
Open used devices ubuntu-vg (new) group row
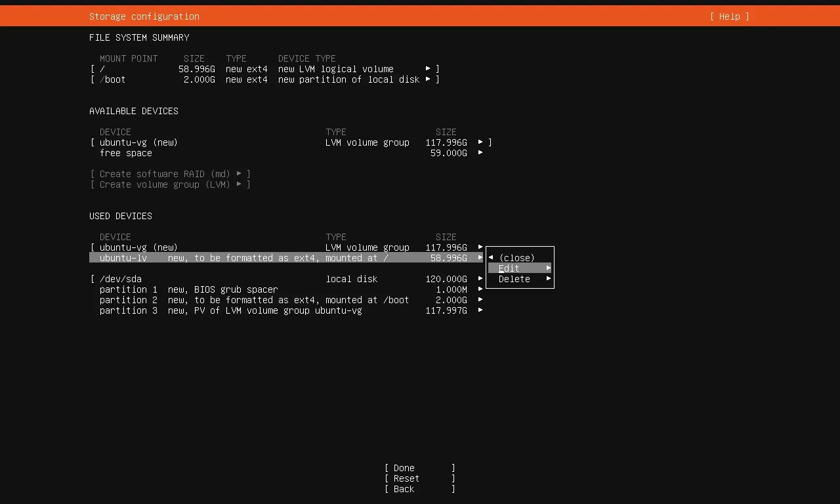coord(291,247)
